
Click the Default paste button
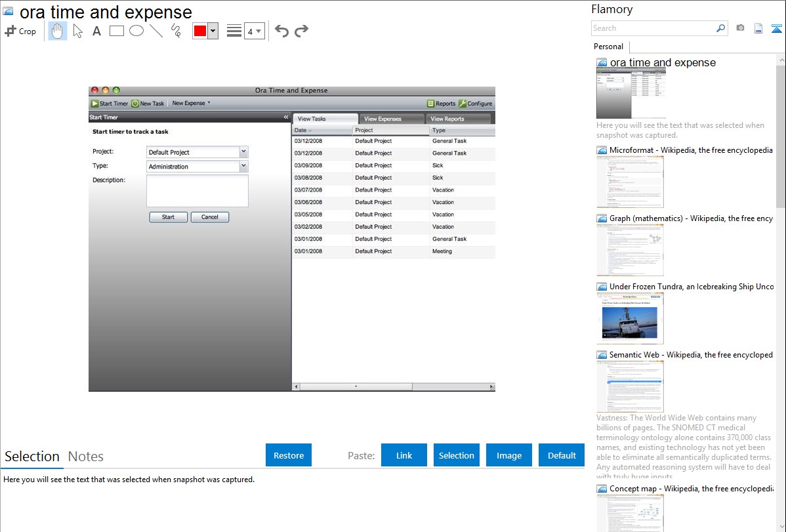click(x=562, y=455)
